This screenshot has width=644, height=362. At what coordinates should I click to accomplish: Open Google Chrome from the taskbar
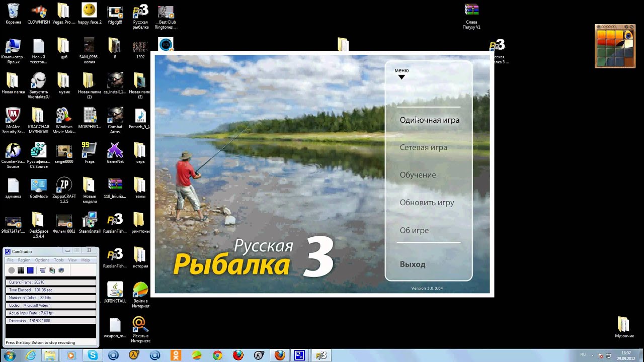(x=217, y=355)
